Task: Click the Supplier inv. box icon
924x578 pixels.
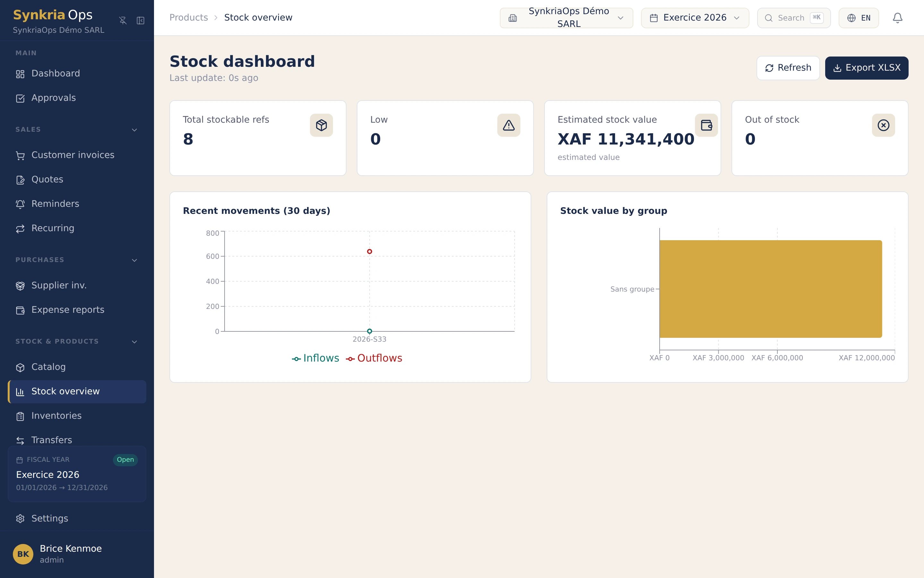Action: 20,286
